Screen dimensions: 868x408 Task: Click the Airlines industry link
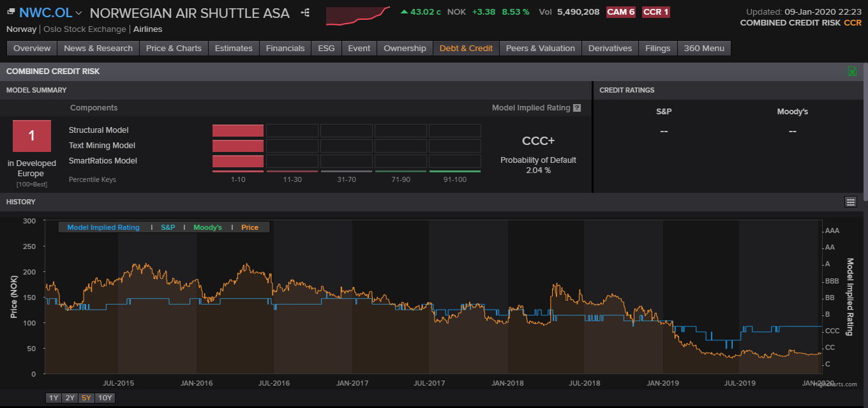[x=148, y=29]
